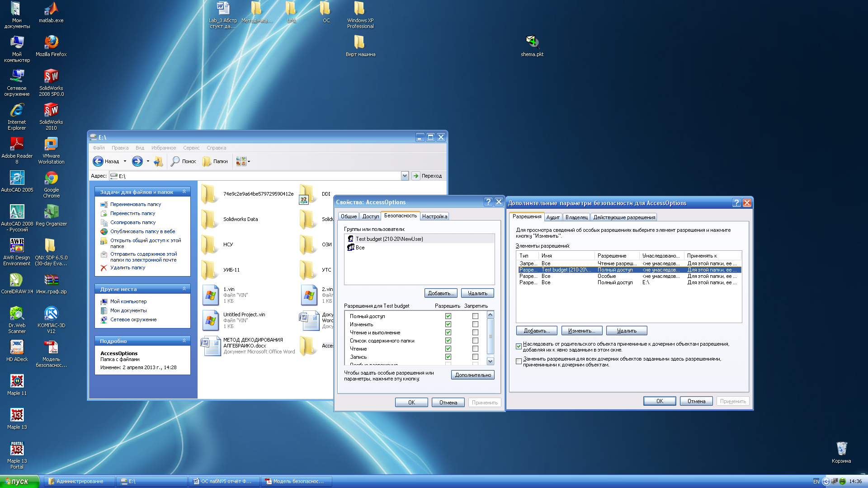Switch to the Аудит tab
This screenshot has width=868, height=488.
(x=553, y=217)
